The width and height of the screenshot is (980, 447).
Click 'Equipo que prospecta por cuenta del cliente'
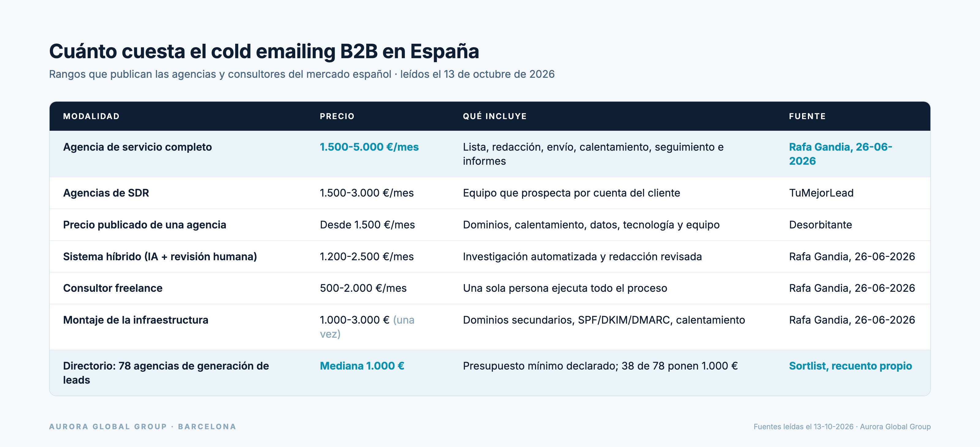[571, 193]
